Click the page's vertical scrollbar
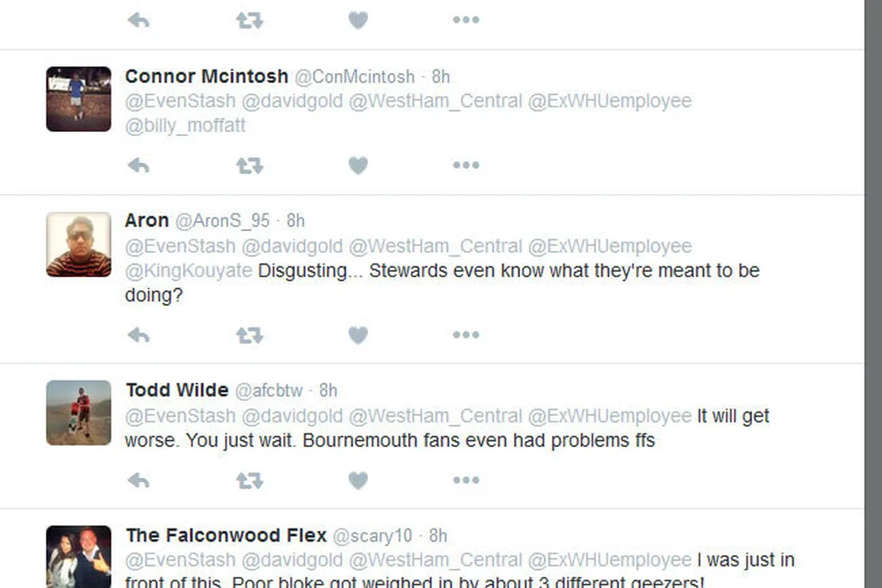 tap(873, 294)
